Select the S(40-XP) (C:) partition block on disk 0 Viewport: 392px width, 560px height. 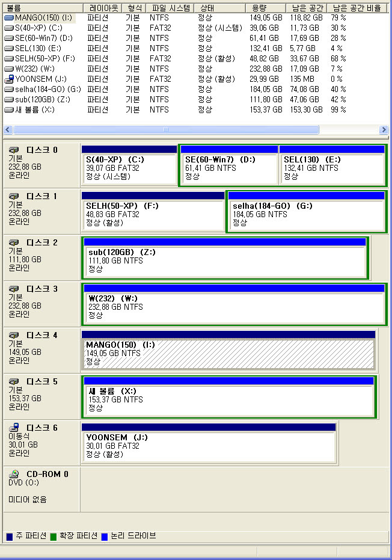(x=129, y=165)
